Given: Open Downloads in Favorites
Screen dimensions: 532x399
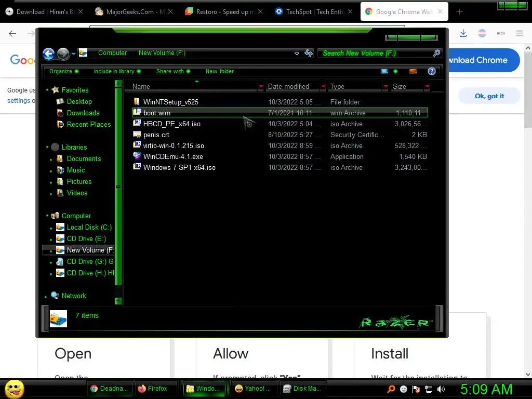Looking at the screenshot, I should tap(83, 113).
